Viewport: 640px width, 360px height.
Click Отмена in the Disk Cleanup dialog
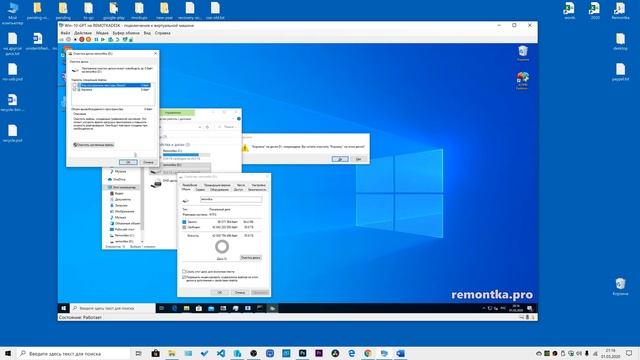click(148, 162)
